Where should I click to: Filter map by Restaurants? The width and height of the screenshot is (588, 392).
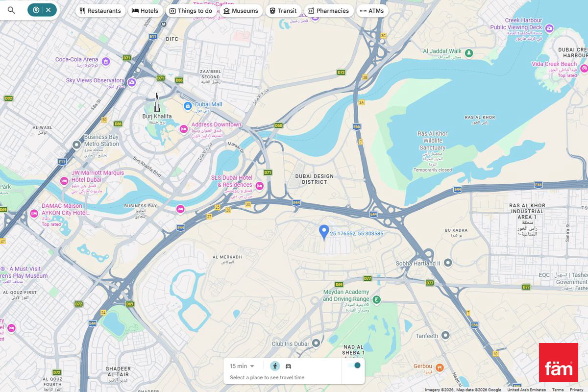[x=100, y=11]
